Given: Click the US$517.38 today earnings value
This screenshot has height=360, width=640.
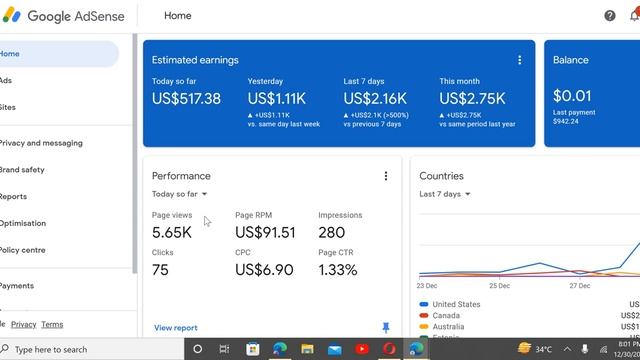Looking at the screenshot, I should [x=186, y=98].
